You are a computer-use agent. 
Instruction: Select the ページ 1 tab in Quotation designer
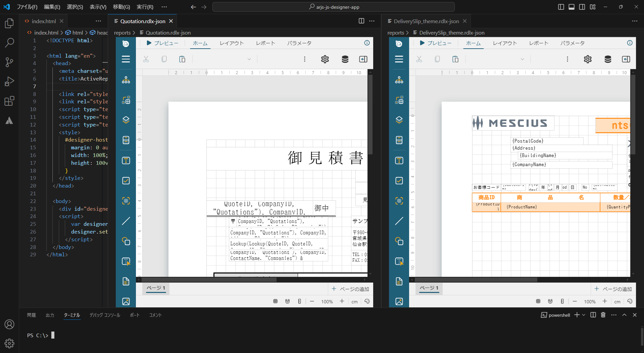pyautogui.click(x=156, y=288)
